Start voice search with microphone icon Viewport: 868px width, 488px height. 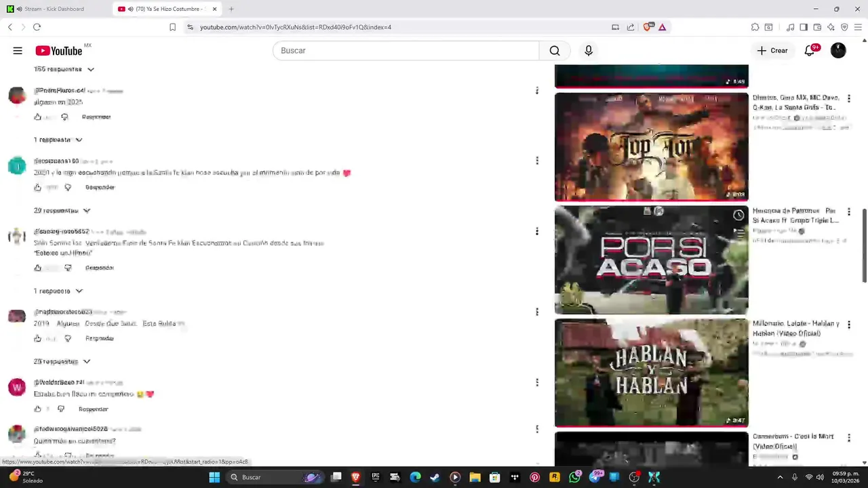(589, 51)
